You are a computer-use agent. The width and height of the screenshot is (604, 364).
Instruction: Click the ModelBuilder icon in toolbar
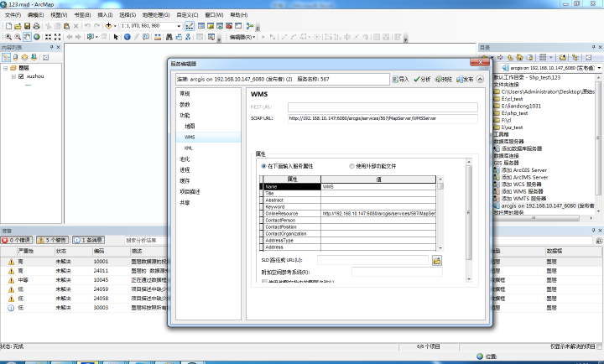[250, 26]
